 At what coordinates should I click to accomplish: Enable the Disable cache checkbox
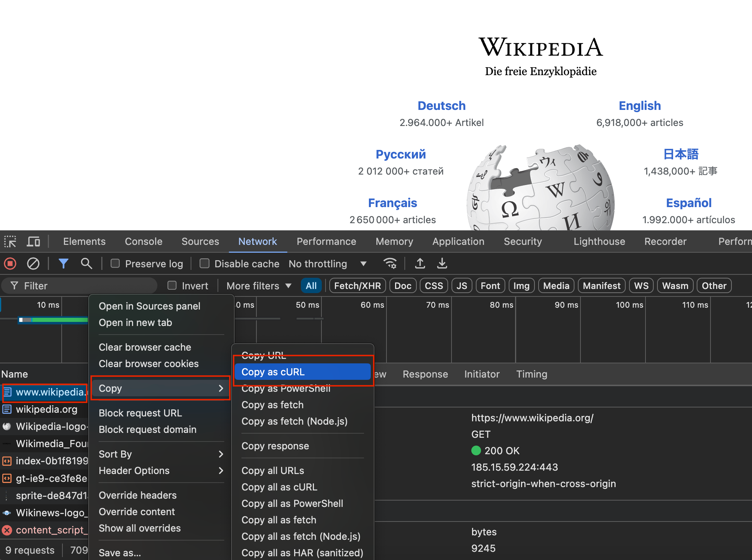[x=204, y=264]
